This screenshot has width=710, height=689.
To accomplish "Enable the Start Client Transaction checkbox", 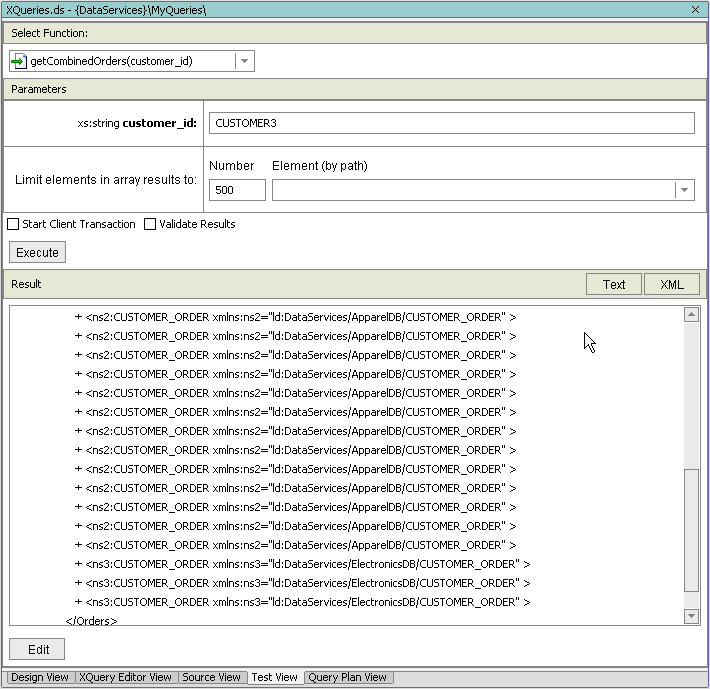I will coord(13,224).
